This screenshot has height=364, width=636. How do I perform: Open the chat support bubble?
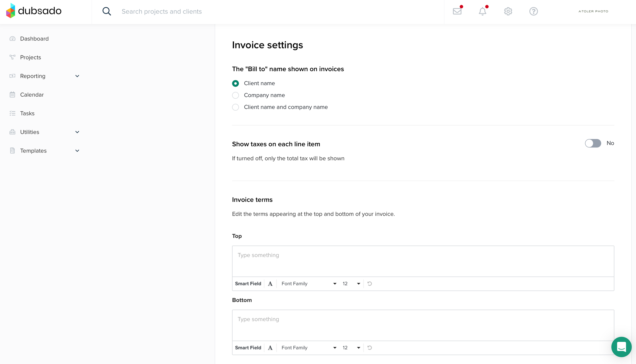(621, 347)
